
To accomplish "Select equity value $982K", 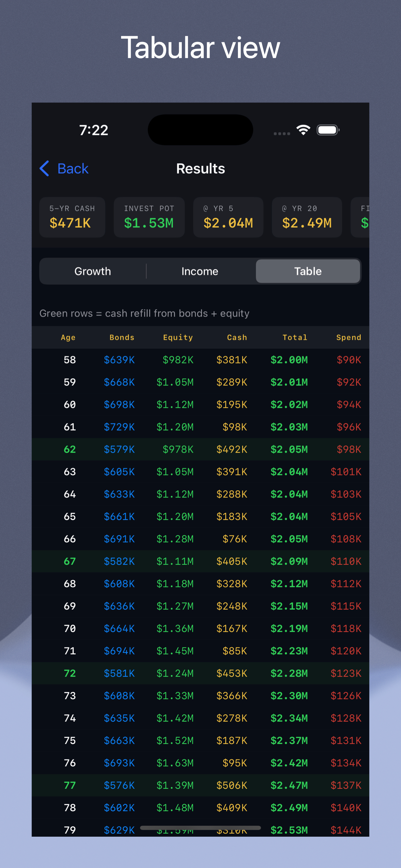I will 178,360.
